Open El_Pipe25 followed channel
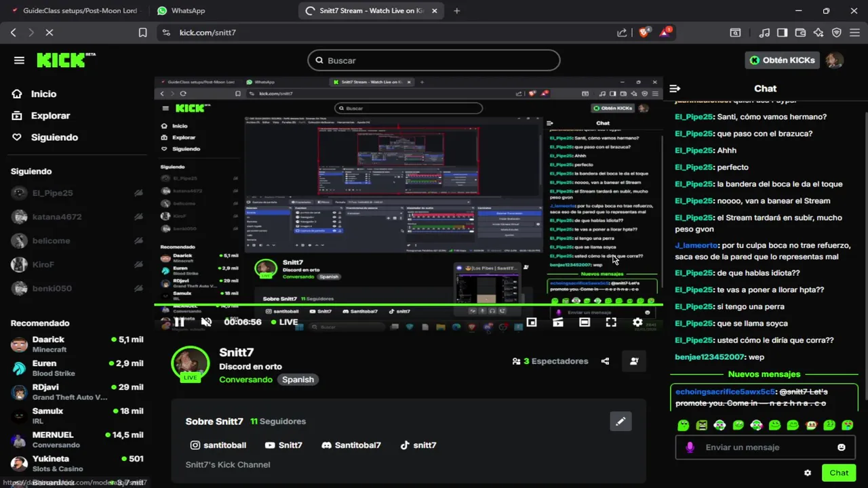868x488 pixels. pos(76,193)
